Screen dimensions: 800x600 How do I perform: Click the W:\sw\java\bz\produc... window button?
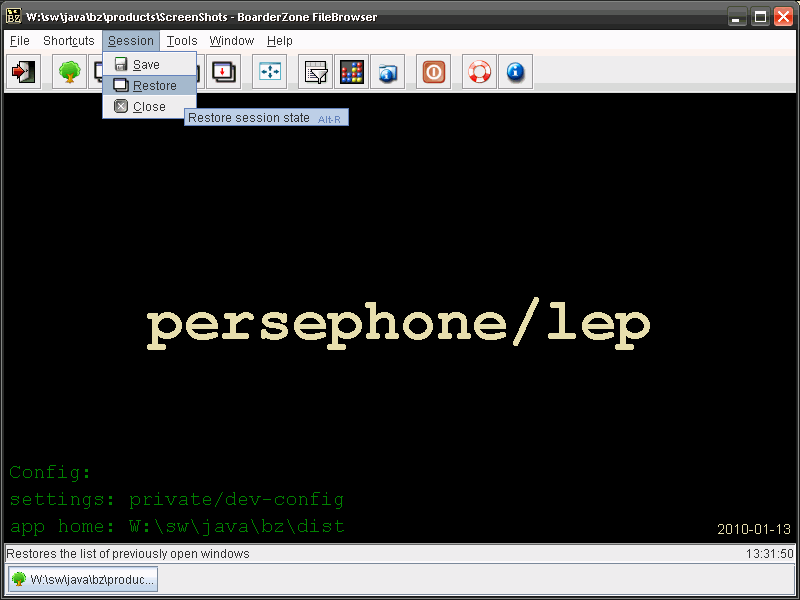(x=83, y=580)
